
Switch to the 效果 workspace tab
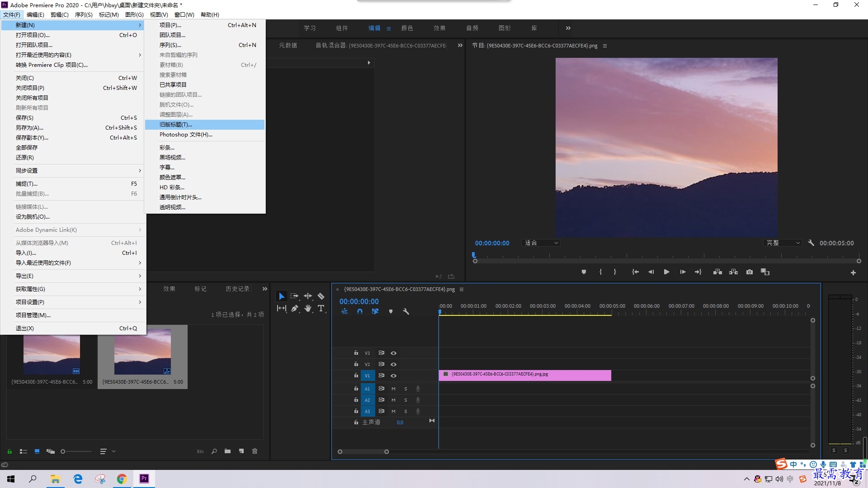(x=439, y=28)
